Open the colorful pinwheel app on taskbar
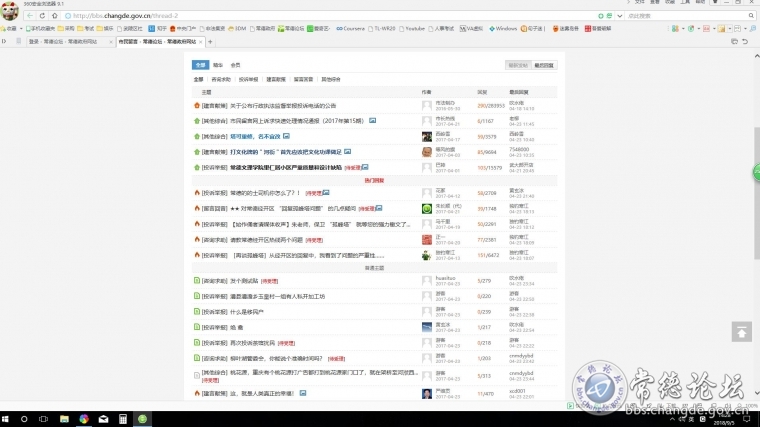 84,419
